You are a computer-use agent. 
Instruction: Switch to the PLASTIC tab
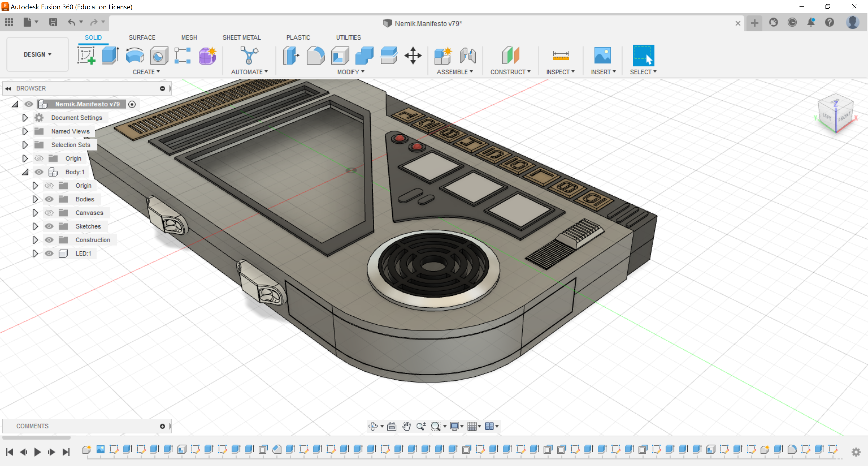pyautogui.click(x=298, y=37)
